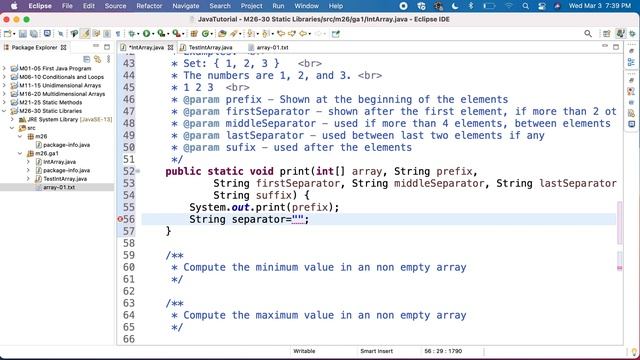This screenshot has height=360, width=640.
Task: Click the Open Perspective icon
Action: click(x=607, y=34)
